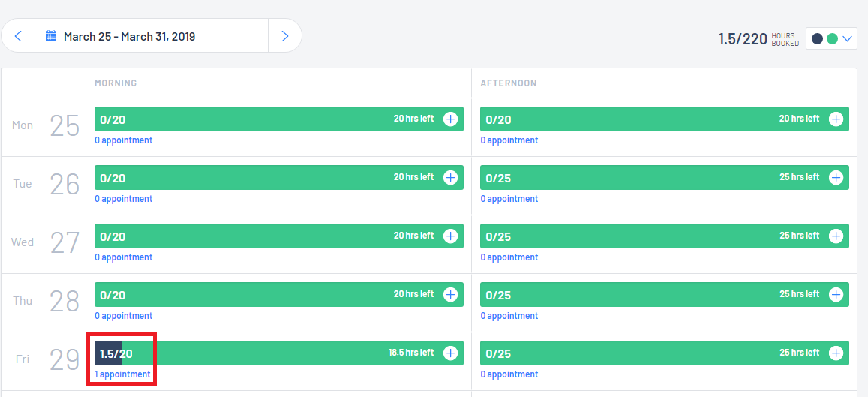Click the 1.5/20 capacity bar on Friday morning
The image size is (868, 397).
pyautogui.click(x=279, y=353)
